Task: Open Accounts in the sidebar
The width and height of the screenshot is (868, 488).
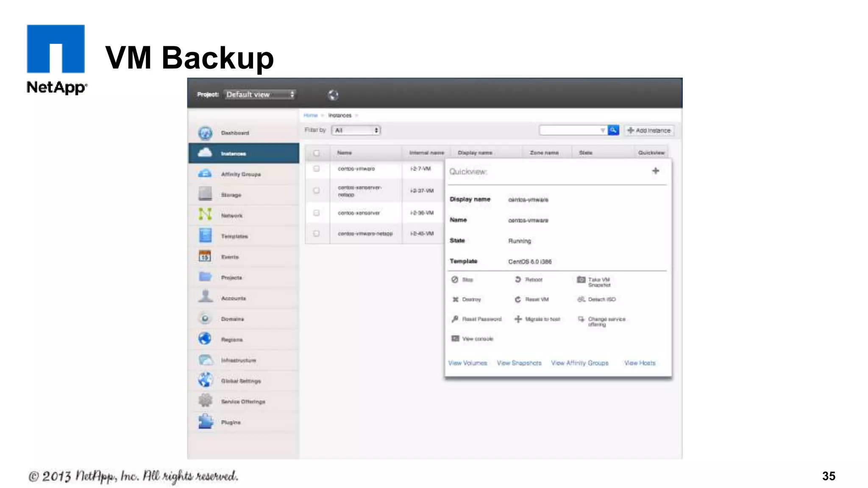Action: (x=244, y=298)
